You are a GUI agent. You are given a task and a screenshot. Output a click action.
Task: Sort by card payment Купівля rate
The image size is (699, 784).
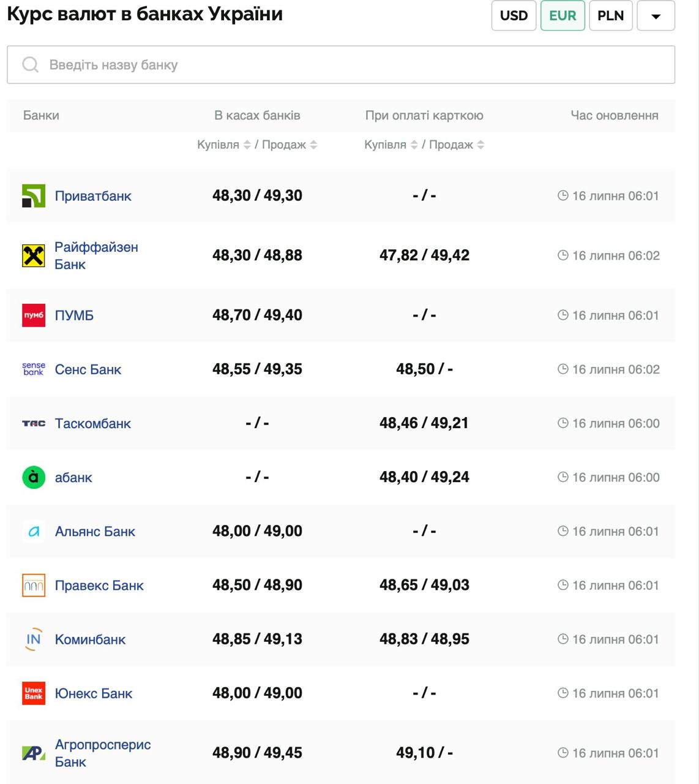414,145
